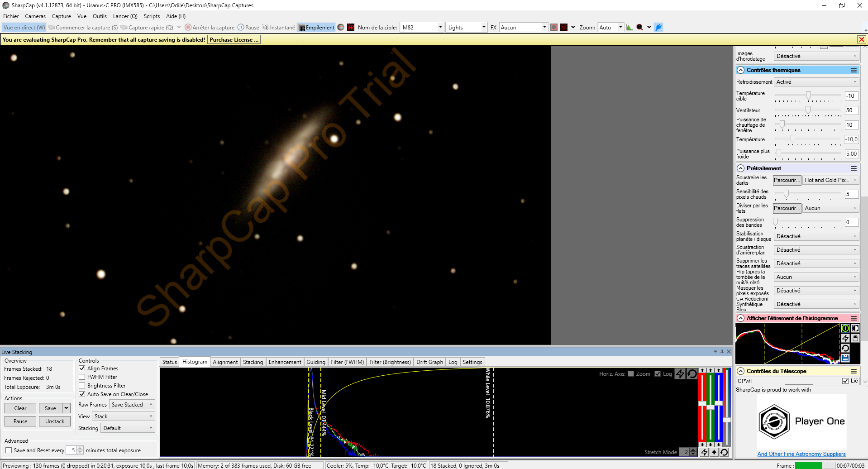
Task: Click the up arrow above the red slider
Action: [x=702, y=370]
